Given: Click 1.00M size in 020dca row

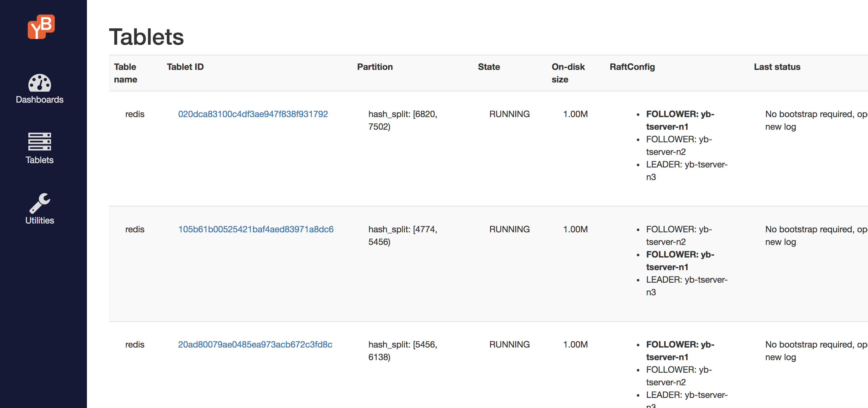Looking at the screenshot, I should 575,114.
